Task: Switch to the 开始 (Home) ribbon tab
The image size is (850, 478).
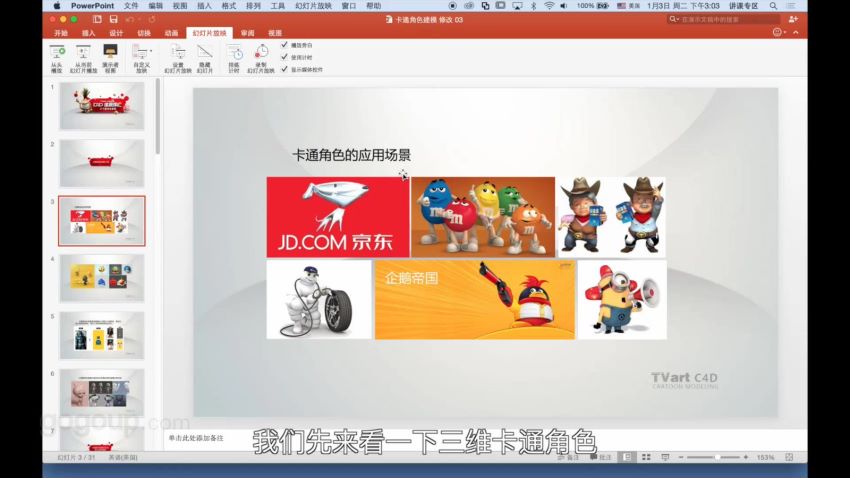Action: pos(61,33)
